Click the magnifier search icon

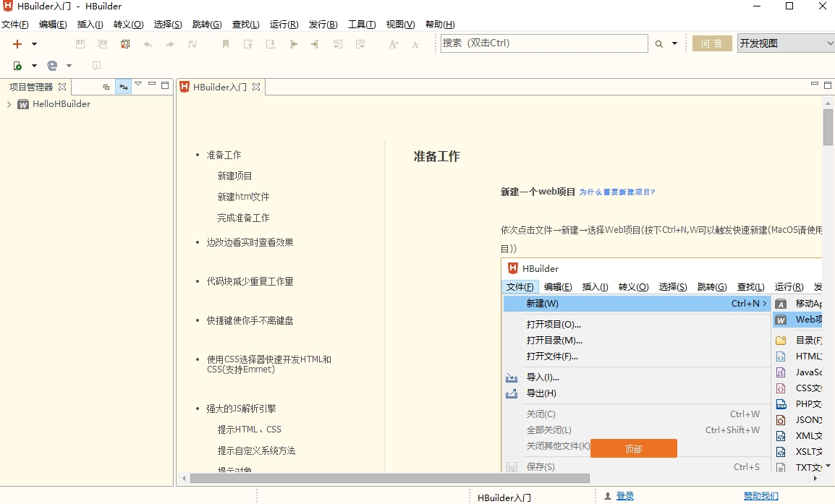(658, 44)
